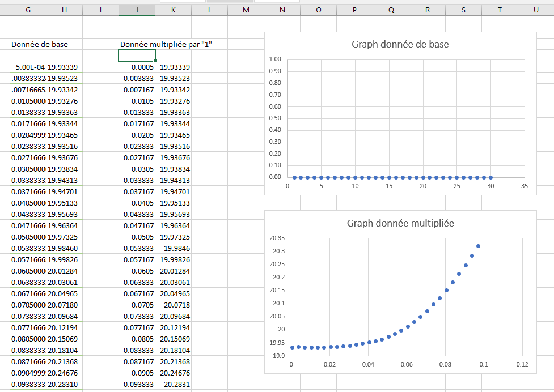554x392 pixels.
Task: Select cell 20.15069 in column K
Action: click(x=174, y=339)
